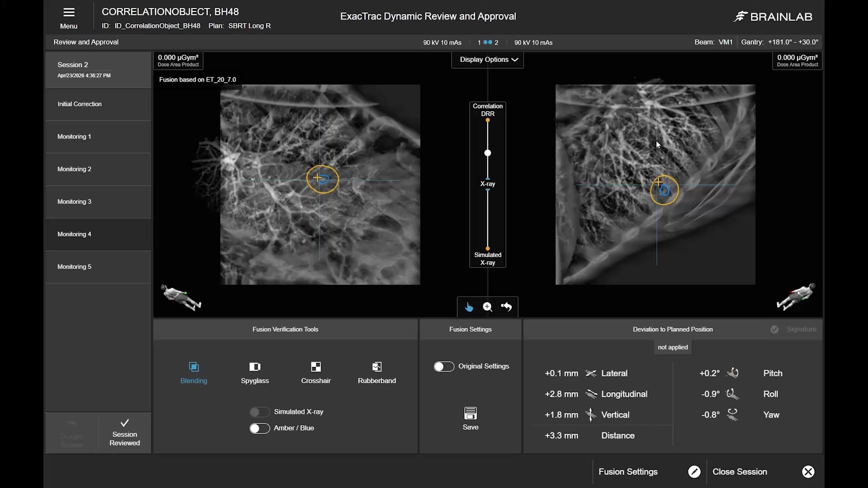Click the undo reset view arrow
The image size is (868, 488).
click(x=506, y=307)
